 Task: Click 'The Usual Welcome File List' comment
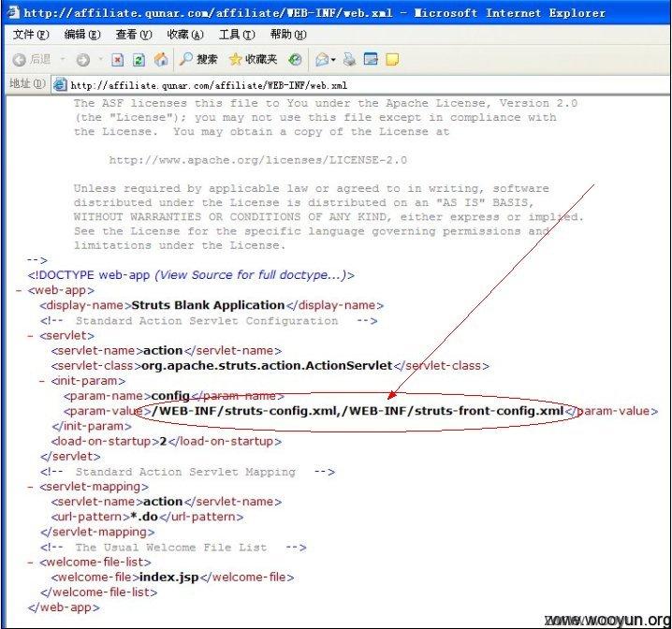171,548
